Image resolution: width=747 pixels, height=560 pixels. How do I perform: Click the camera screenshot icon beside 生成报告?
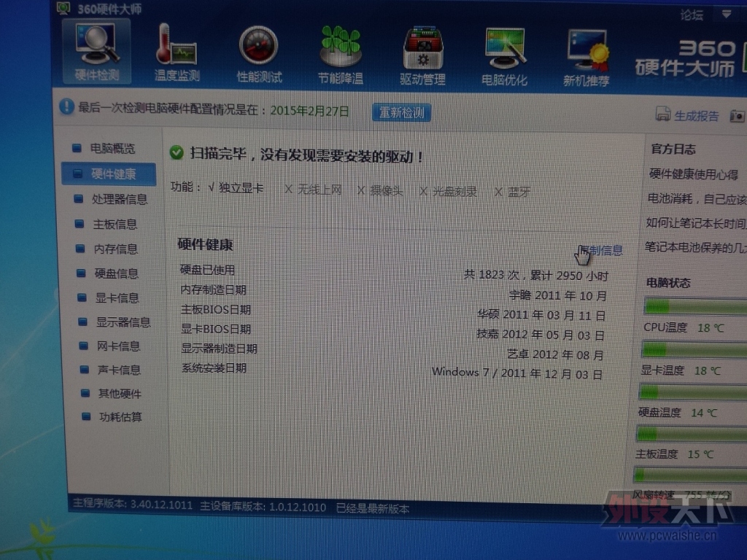[x=738, y=116]
